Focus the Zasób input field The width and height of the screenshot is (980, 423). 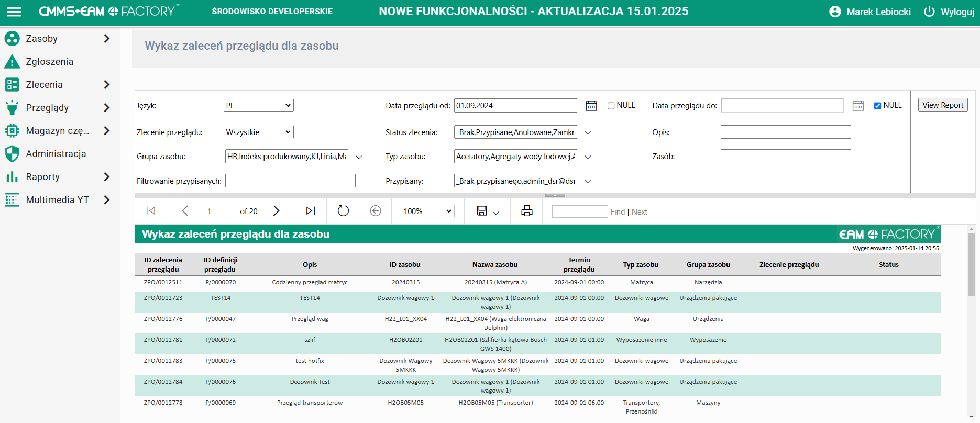(786, 156)
